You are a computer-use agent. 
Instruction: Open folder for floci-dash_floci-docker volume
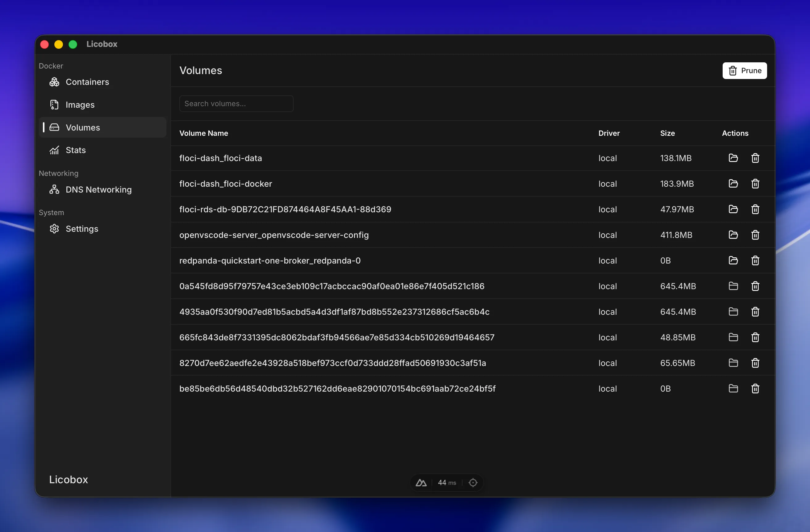click(733, 184)
